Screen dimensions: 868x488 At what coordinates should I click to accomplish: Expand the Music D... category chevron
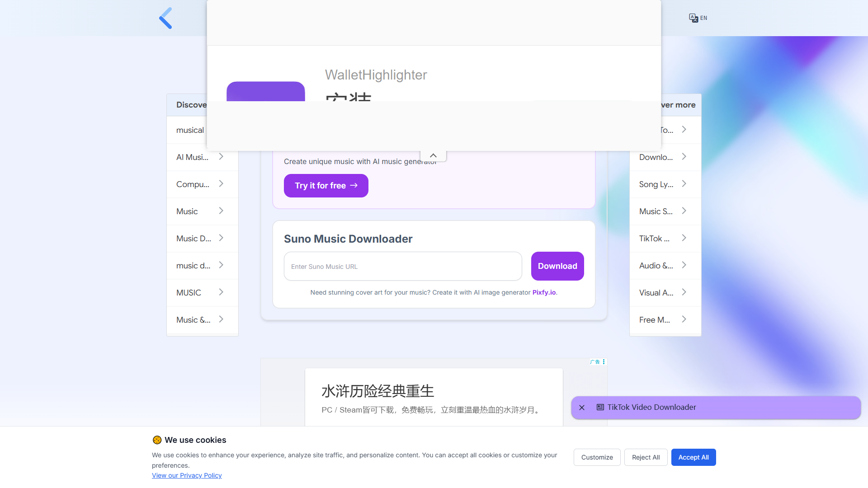[221, 238]
